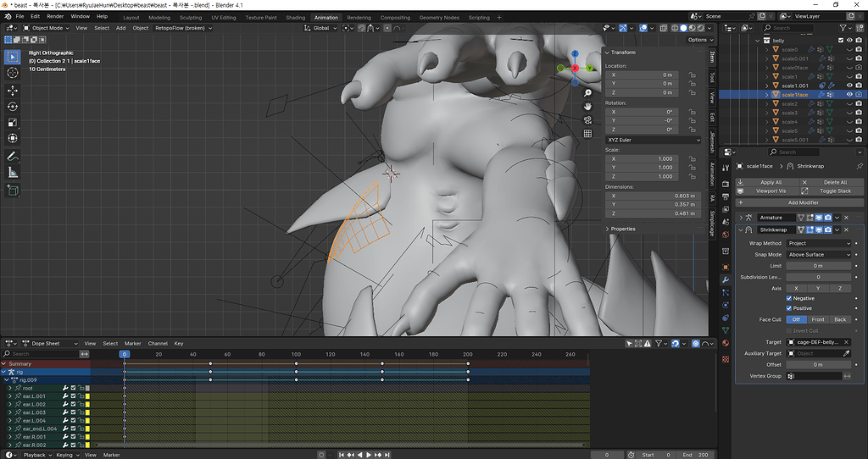Screen dimensions: 868x459
Task: Switch orthographic/perspective grid icon
Action: coord(588,133)
